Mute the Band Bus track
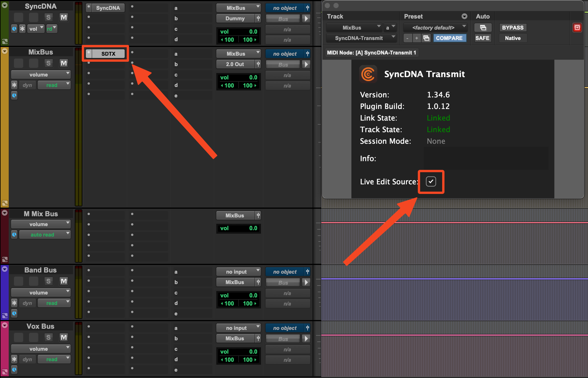Image resolution: width=588 pixels, height=378 pixels. (63, 281)
